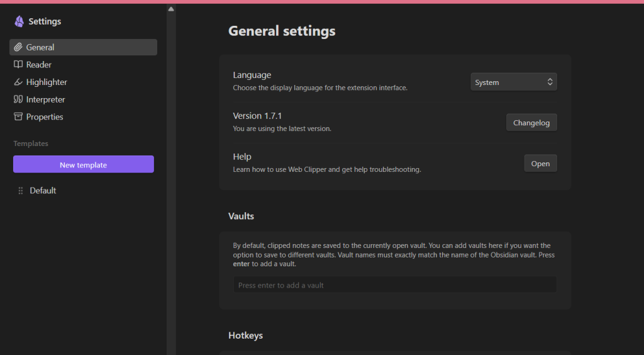Click the sidebar scroll up arrow
The height and width of the screenshot is (355, 644).
[x=171, y=9]
